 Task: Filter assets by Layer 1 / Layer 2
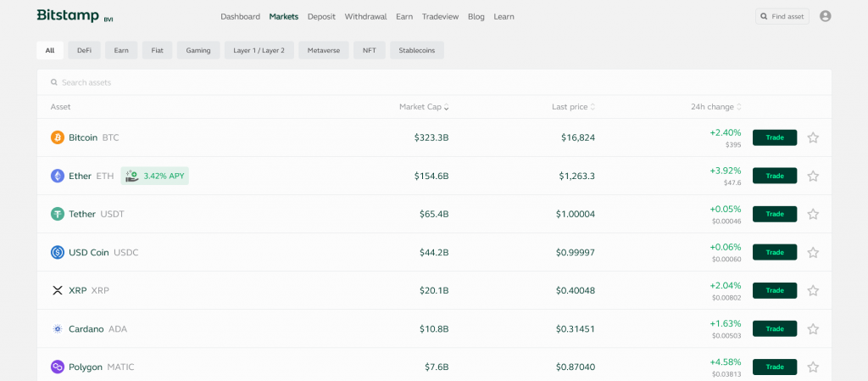(259, 50)
